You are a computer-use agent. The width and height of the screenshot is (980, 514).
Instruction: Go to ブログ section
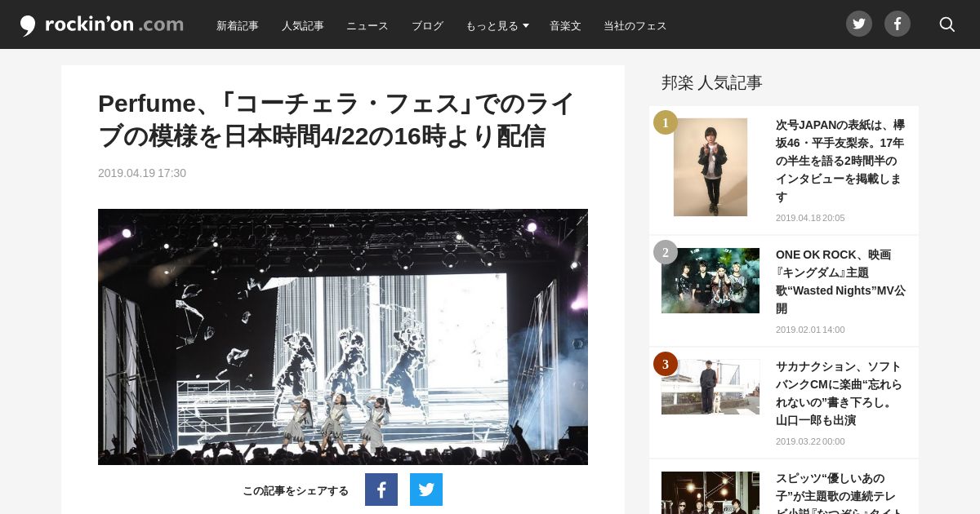pyautogui.click(x=427, y=25)
